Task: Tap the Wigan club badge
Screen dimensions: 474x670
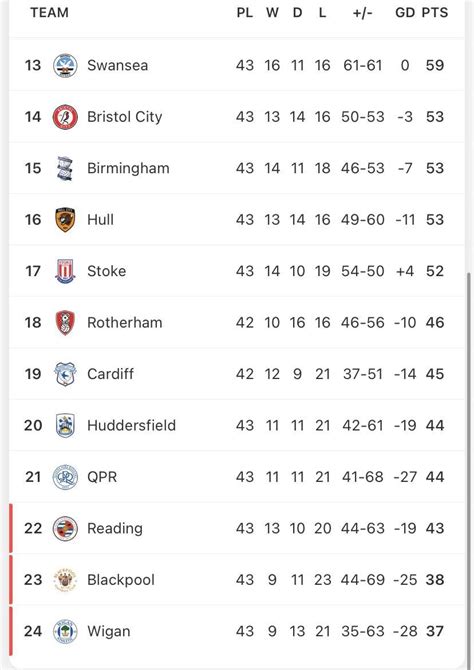Action: (65, 632)
